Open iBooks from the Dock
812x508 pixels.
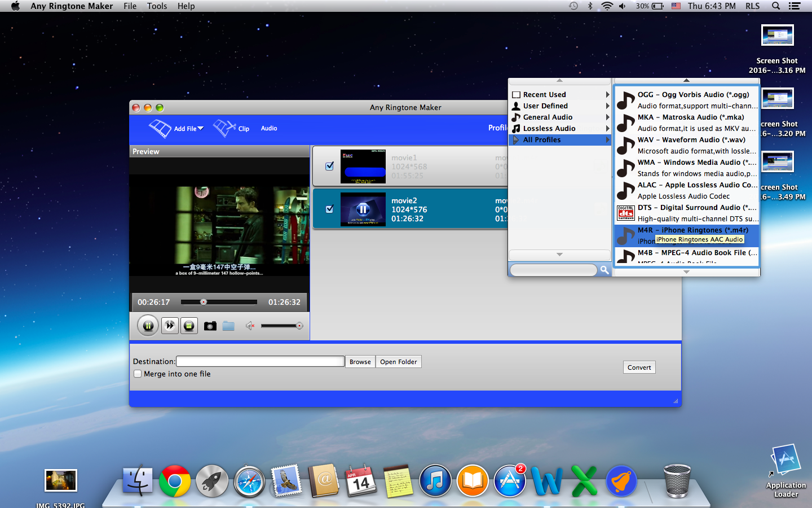click(473, 481)
